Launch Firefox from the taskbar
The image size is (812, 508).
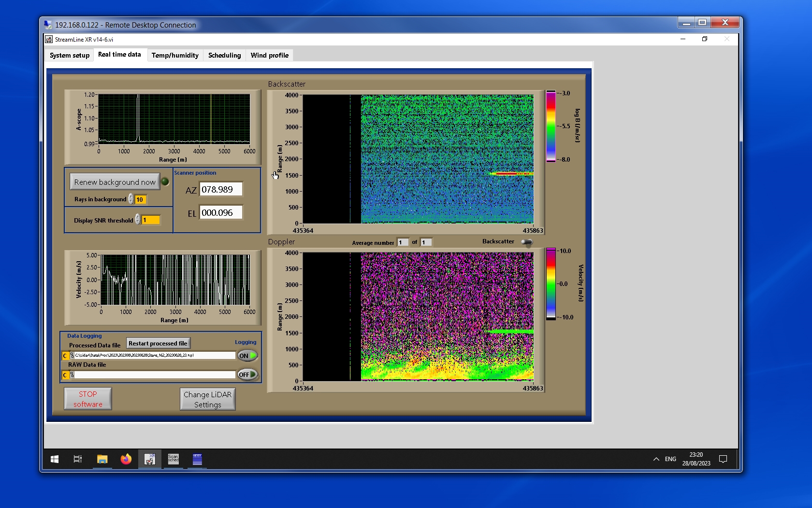click(x=126, y=459)
